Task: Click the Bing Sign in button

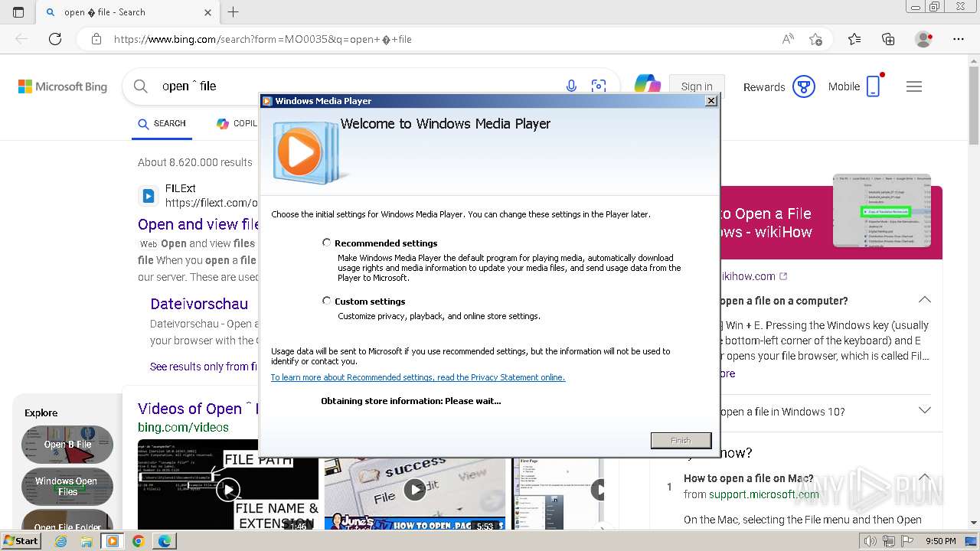Action: click(697, 86)
